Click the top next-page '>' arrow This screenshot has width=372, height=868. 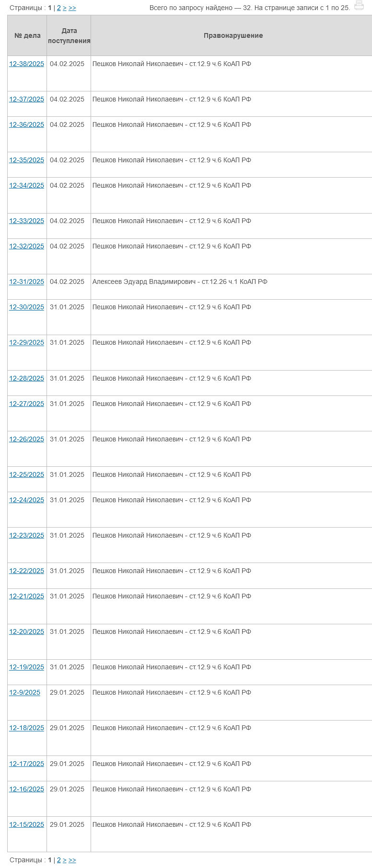click(65, 8)
